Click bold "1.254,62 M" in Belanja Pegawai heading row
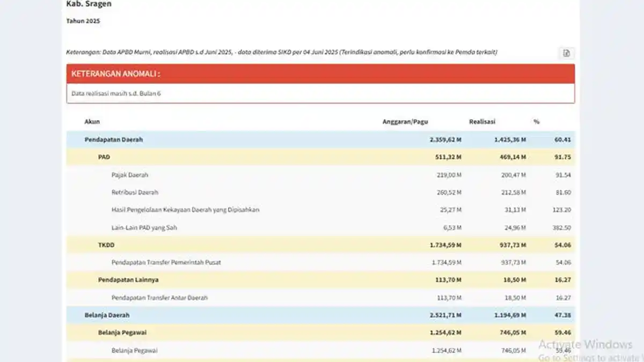The image size is (644, 362). 445,332
